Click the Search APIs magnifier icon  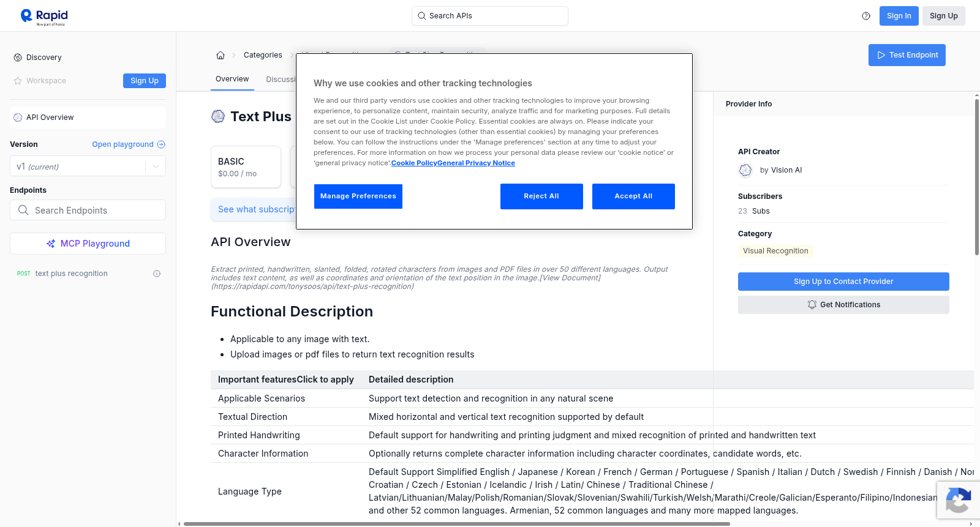coord(421,16)
